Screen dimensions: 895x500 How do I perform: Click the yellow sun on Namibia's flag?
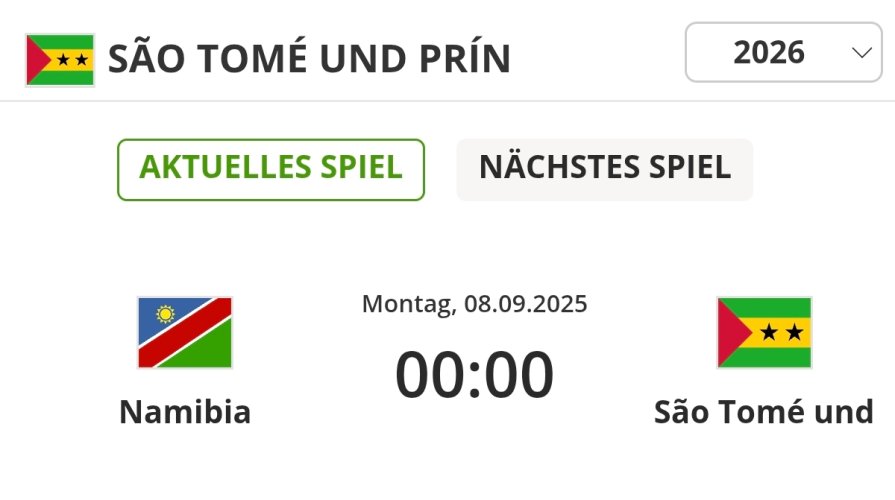(165, 314)
